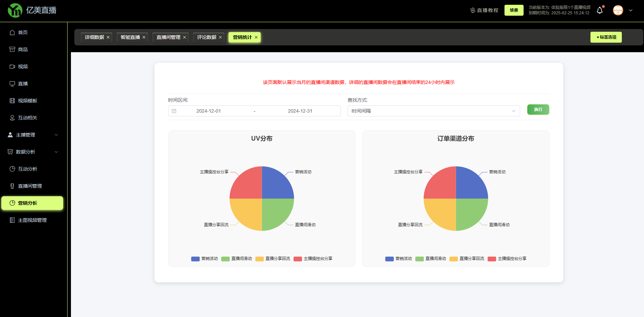This screenshot has height=317, width=644.
Task: Click the notification bell icon
Action: (x=599, y=11)
